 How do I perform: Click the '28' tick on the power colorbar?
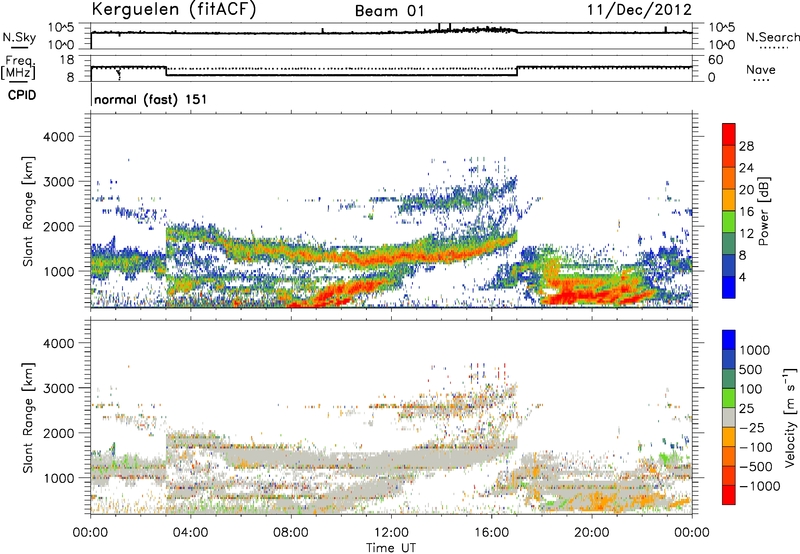tap(746, 146)
